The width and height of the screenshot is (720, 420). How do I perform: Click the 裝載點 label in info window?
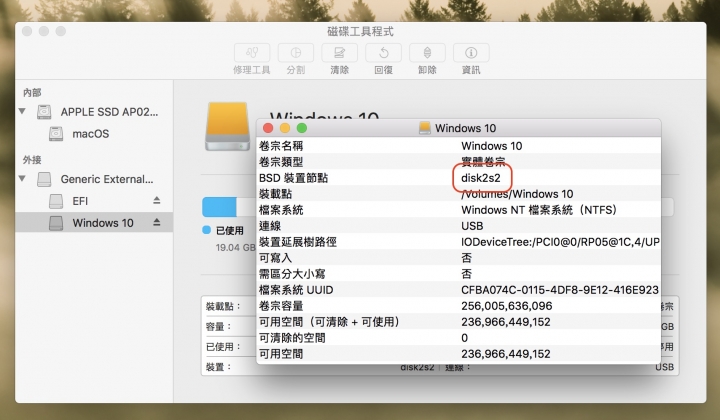tap(276, 194)
